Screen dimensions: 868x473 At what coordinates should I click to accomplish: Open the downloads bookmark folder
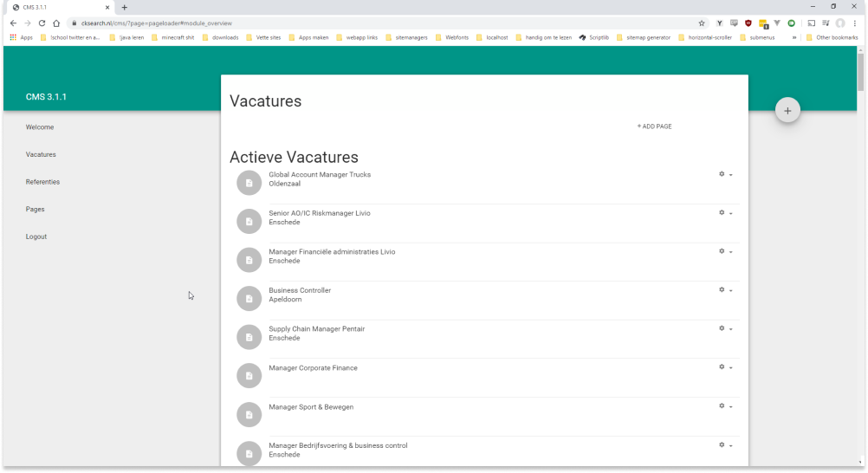[220, 37]
